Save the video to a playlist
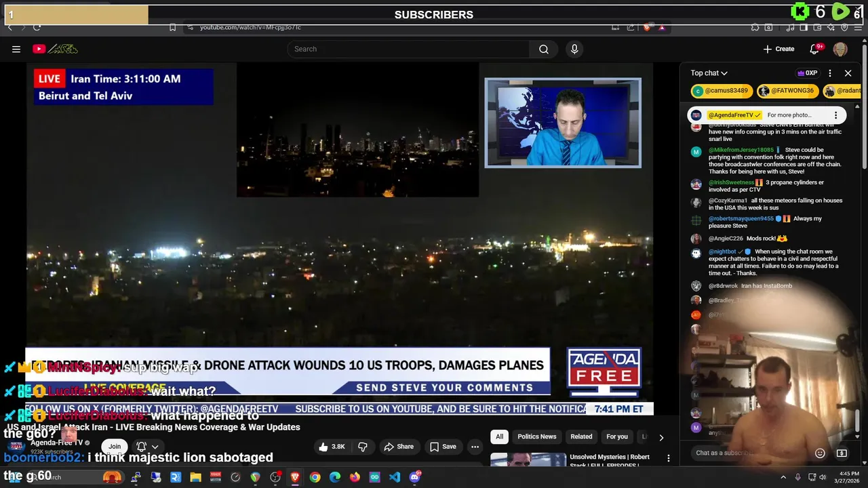868x488 pixels. click(442, 447)
